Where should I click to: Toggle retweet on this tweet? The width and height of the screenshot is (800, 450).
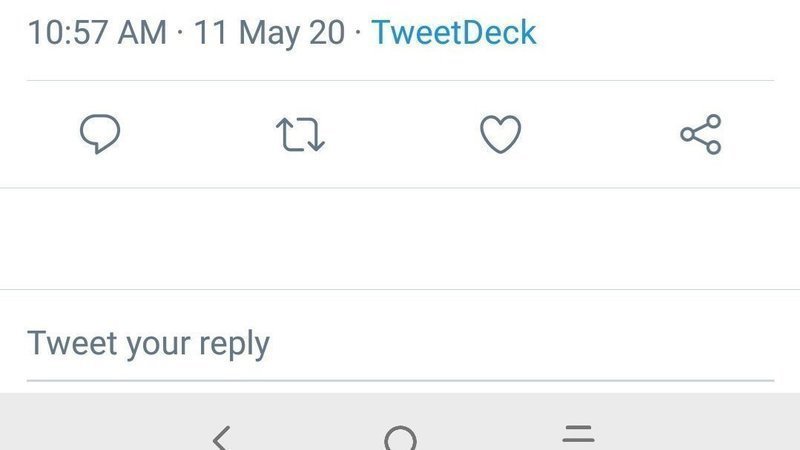point(300,134)
